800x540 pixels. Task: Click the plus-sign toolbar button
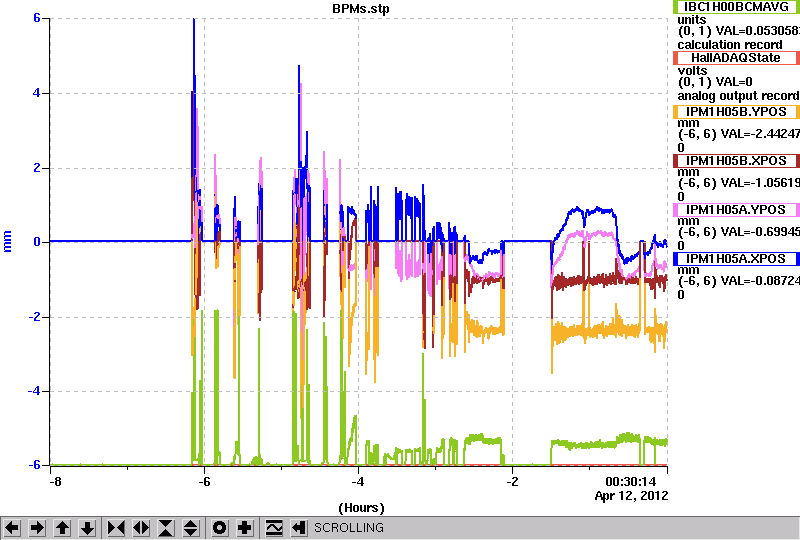click(245, 528)
